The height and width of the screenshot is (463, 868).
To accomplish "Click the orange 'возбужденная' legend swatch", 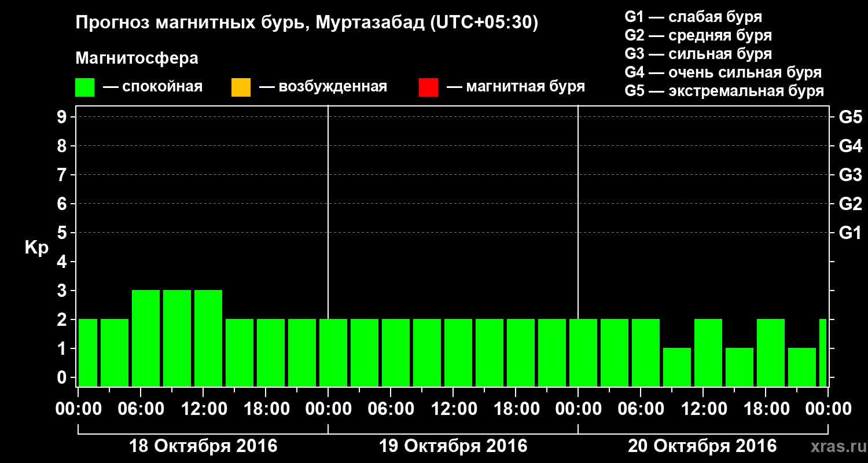I will [241, 87].
